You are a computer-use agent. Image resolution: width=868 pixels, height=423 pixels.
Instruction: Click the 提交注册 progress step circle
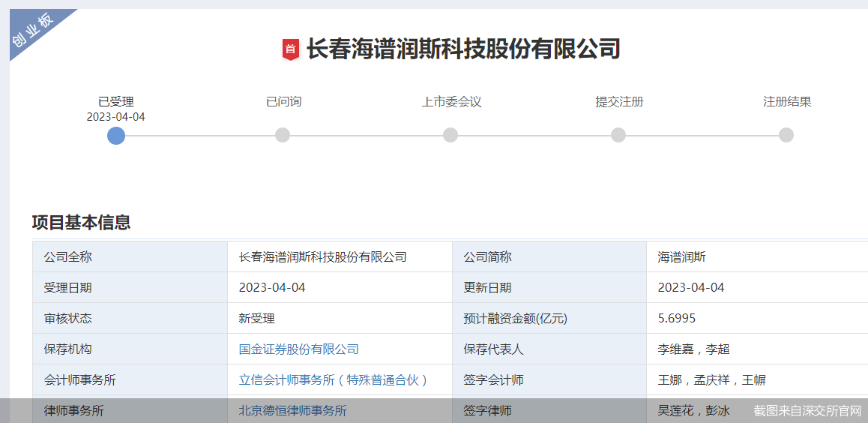[618, 135]
